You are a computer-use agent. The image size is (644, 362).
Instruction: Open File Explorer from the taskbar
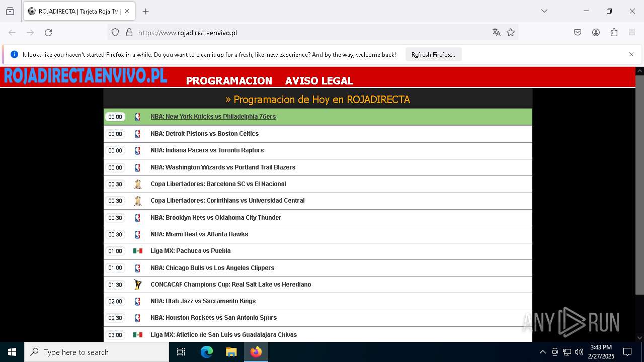point(231,352)
